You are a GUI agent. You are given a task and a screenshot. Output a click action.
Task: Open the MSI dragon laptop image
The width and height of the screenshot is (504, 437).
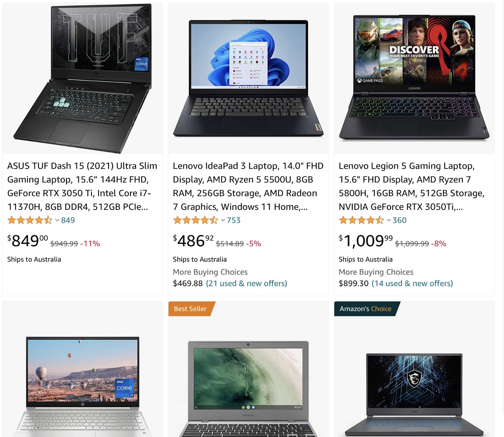click(414, 395)
